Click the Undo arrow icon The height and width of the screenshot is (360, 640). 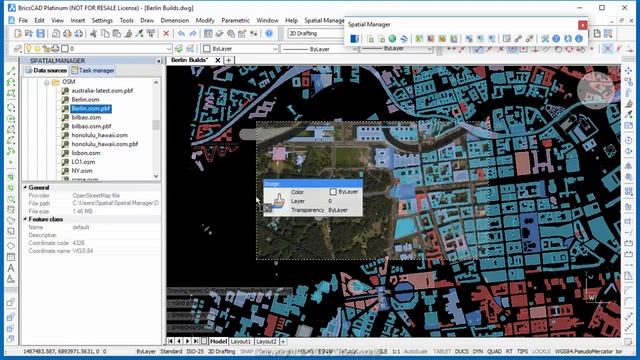click(x=181, y=33)
